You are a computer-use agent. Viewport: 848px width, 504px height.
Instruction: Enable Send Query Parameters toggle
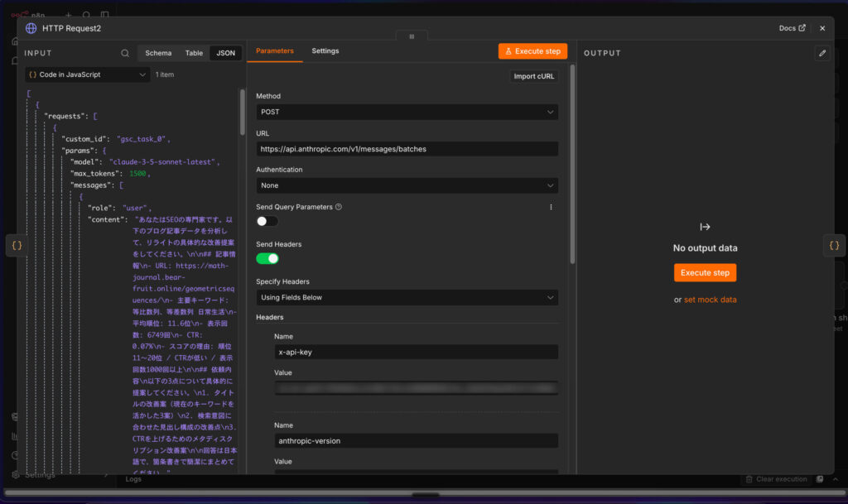point(267,221)
